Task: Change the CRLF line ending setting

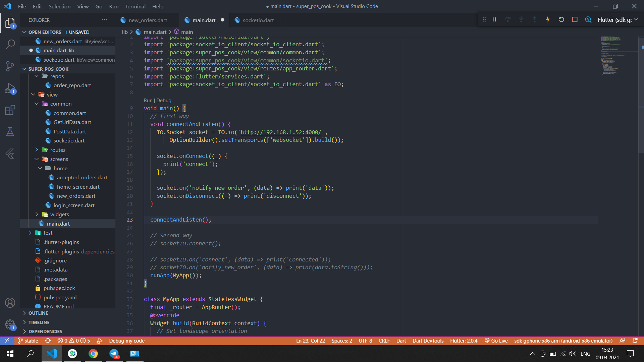Action: coord(384,341)
